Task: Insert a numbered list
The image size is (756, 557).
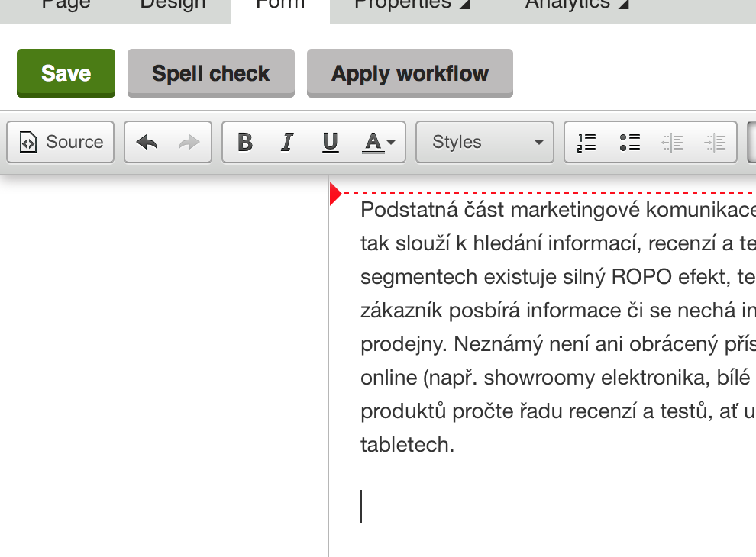Action: [586, 142]
